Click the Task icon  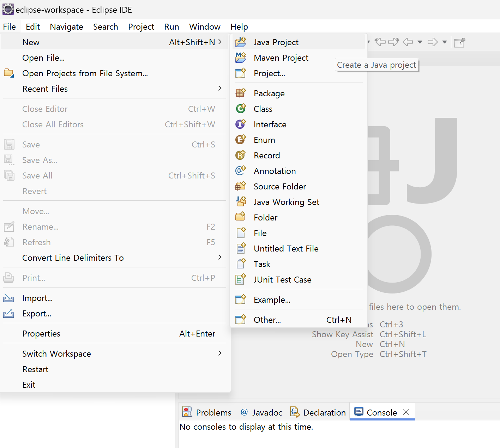tap(241, 264)
